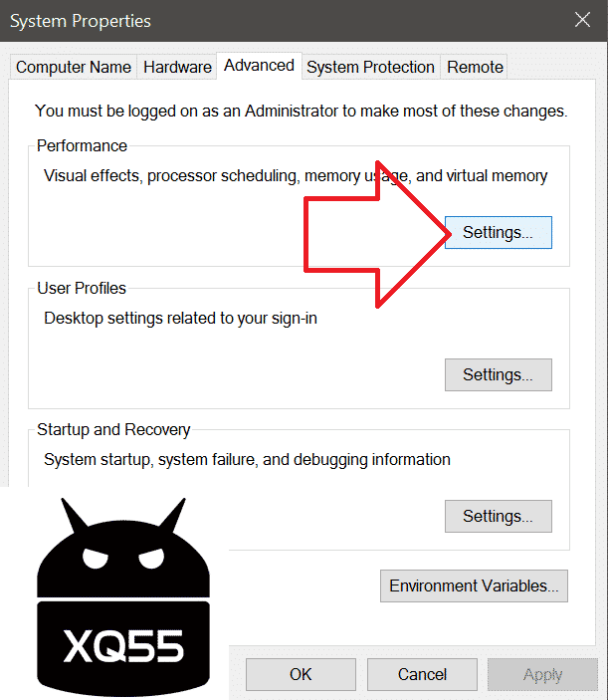Click the User Profiles group label
This screenshot has height=700, width=608.
pyautogui.click(x=82, y=289)
